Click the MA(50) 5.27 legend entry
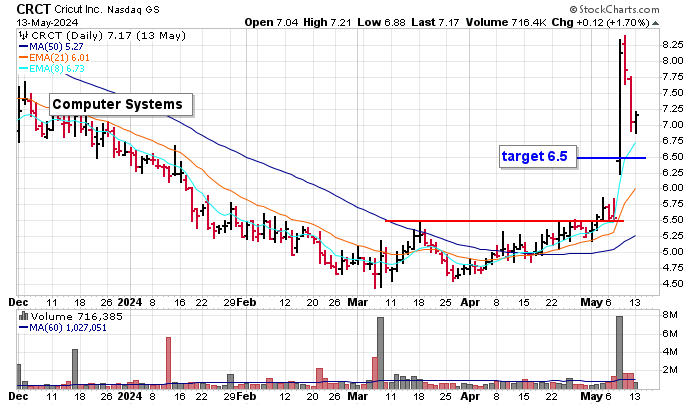 click(x=51, y=46)
